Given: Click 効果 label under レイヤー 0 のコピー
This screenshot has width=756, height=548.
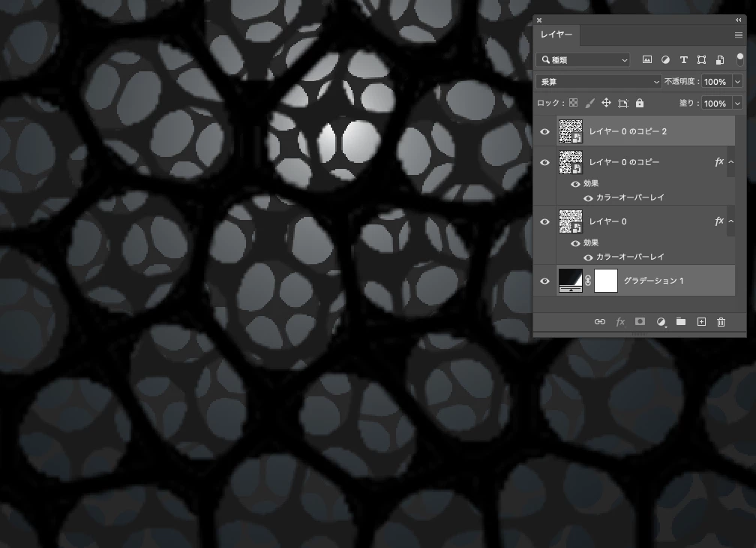Looking at the screenshot, I should pos(591,184).
